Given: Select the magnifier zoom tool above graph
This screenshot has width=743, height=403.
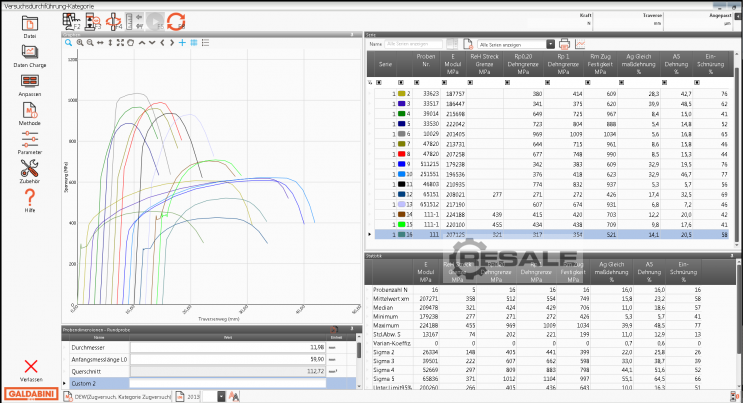Looking at the screenshot, I should [69, 43].
